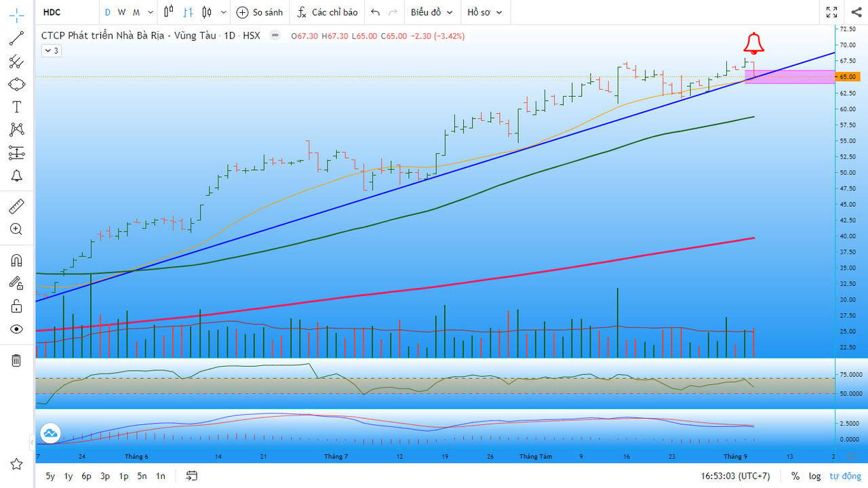This screenshot has height=488, width=868.
Task: Toggle percent scale with % button
Action: 795,476
